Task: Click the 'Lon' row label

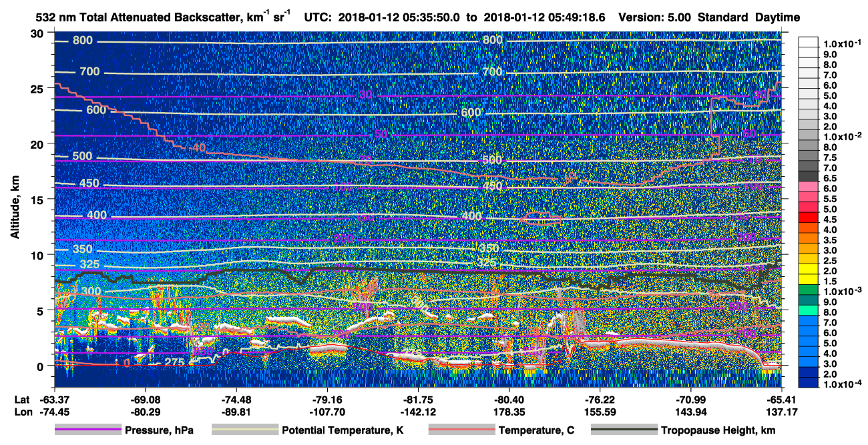Action: tap(23, 412)
